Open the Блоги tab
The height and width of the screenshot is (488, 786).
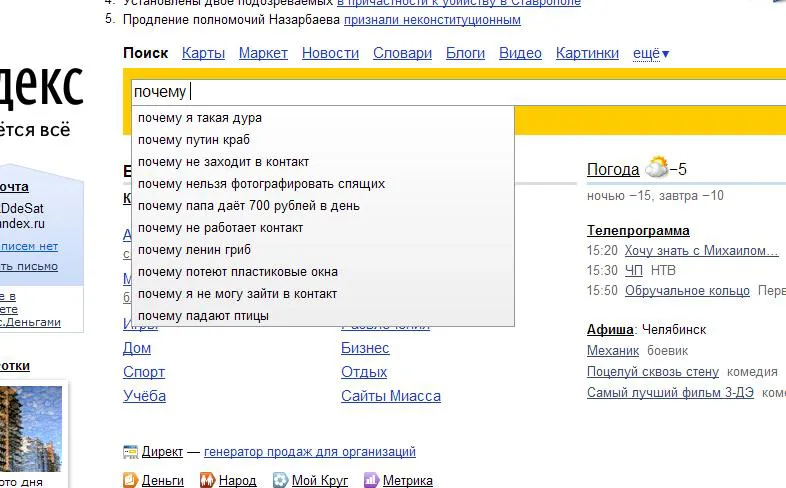tap(465, 53)
